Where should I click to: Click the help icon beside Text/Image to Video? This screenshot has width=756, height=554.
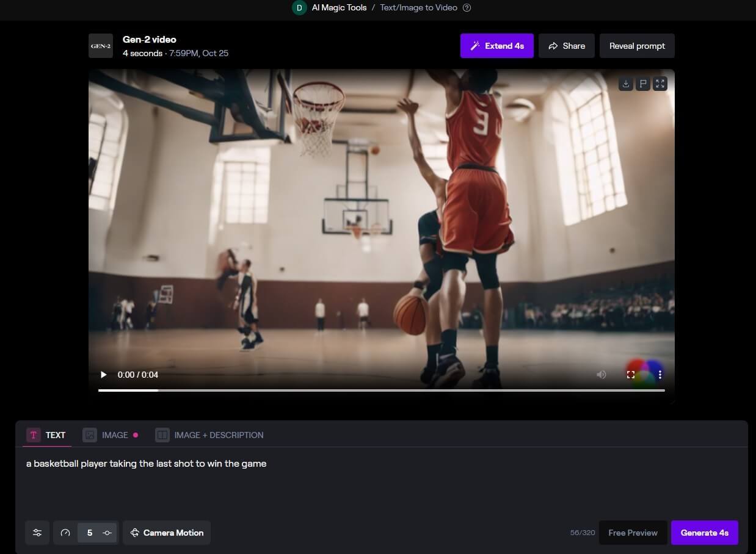pyautogui.click(x=467, y=7)
